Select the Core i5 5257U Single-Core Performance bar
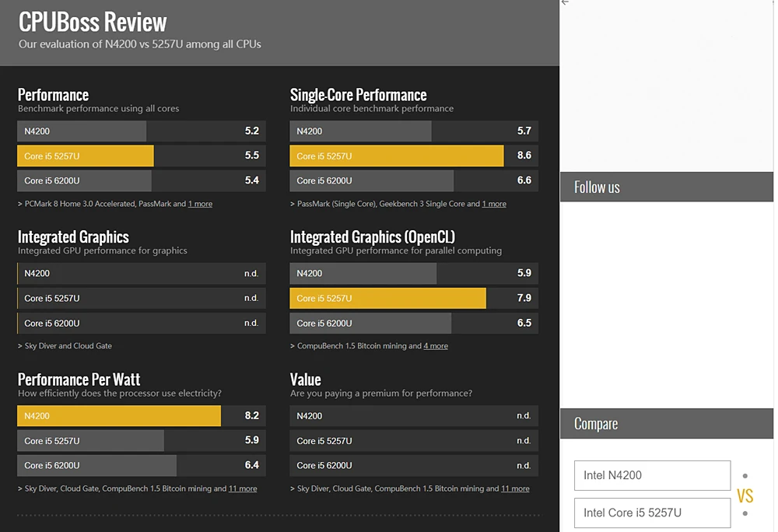 [397, 156]
